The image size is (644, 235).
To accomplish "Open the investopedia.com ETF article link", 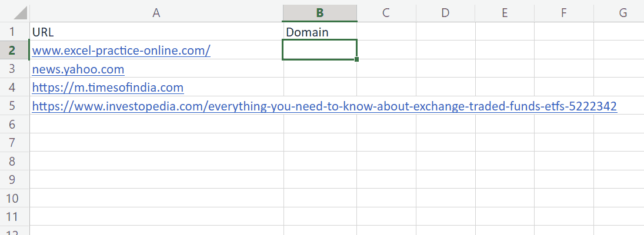I will point(324,106).
